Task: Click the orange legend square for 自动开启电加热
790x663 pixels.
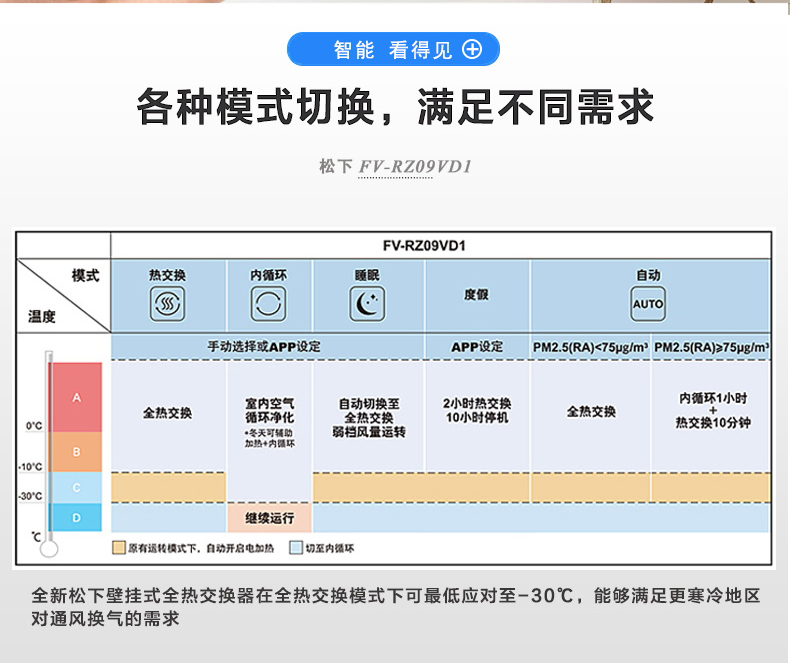Action: click(x=118, y=548)
